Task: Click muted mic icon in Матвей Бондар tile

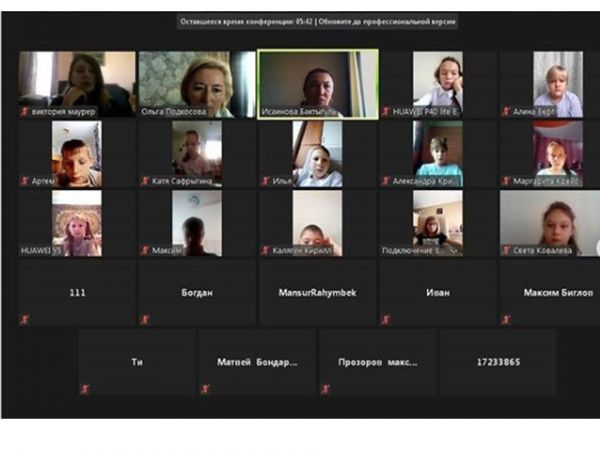Action: (205, 388)
